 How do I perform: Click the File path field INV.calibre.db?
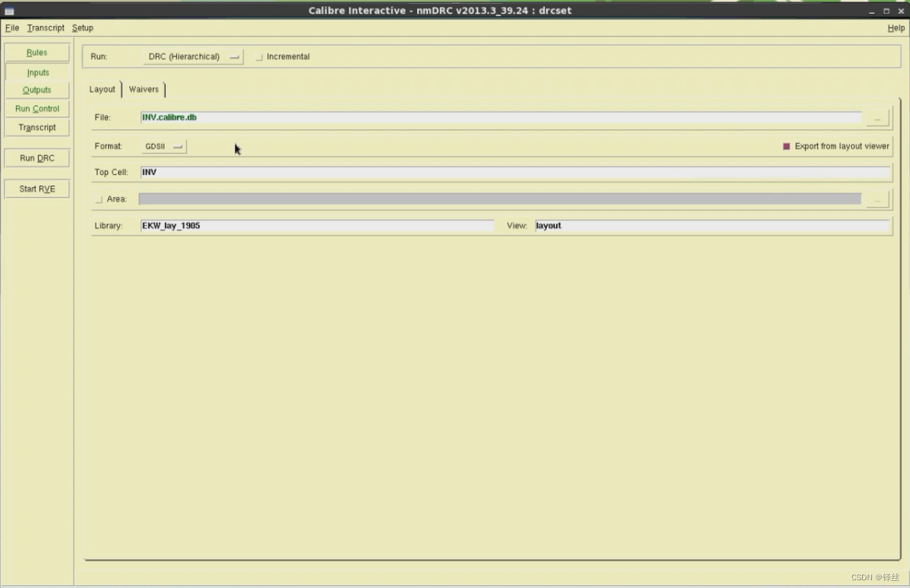coord(501,118)
